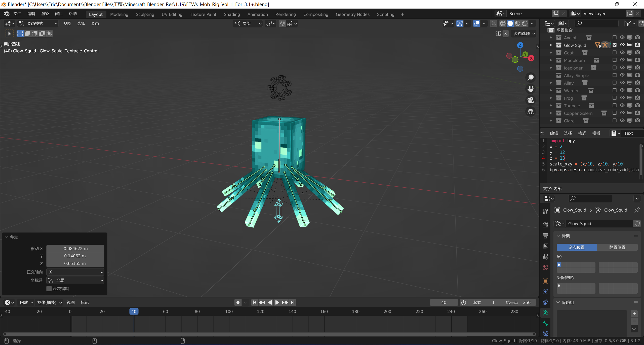
Task: Click the 静置位置 rest position button
Action: click(x=617, y=247)
